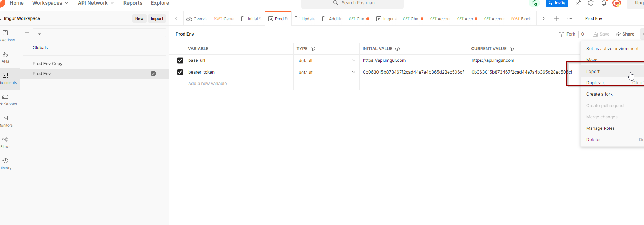Switch to the POST Block tab
This screenshot has height=225, width=644.
[521, 19]
